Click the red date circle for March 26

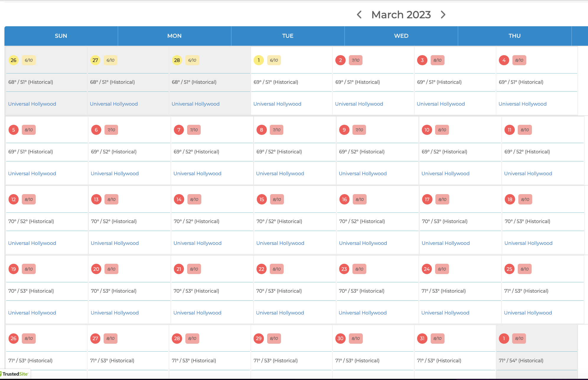pos(14,338)
